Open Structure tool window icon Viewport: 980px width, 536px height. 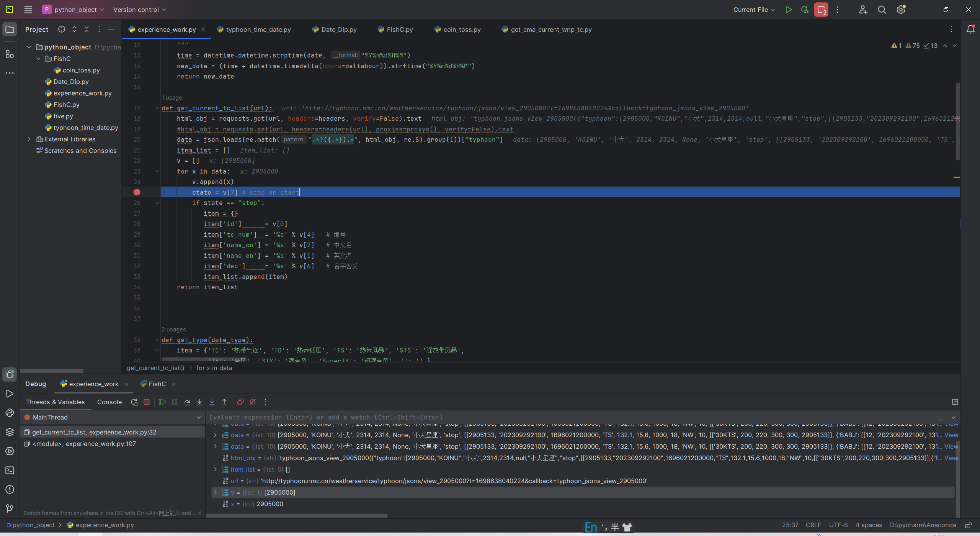click(x=10, y=54)
